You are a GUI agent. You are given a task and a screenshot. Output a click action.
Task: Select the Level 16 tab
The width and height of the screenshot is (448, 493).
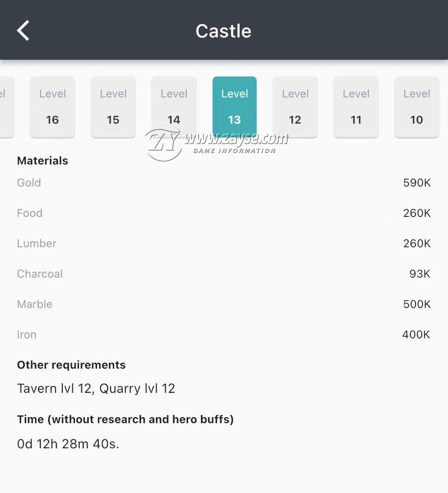(53, 107)
